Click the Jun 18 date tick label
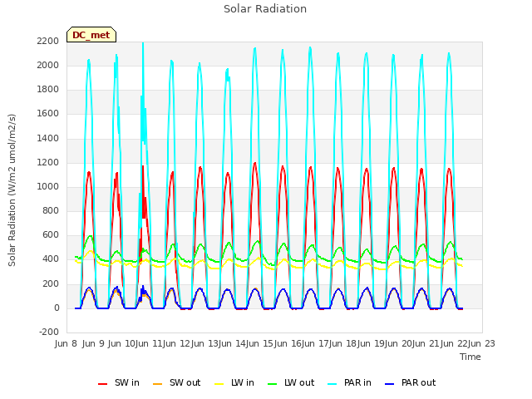532x399 pixels. pyautogui.click(x=342, y=343)
